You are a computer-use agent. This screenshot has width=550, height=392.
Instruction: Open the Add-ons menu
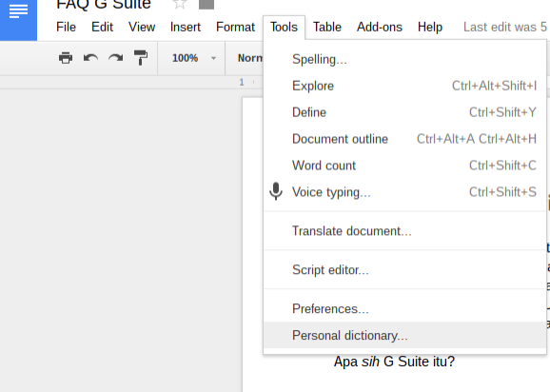[380, 27]
